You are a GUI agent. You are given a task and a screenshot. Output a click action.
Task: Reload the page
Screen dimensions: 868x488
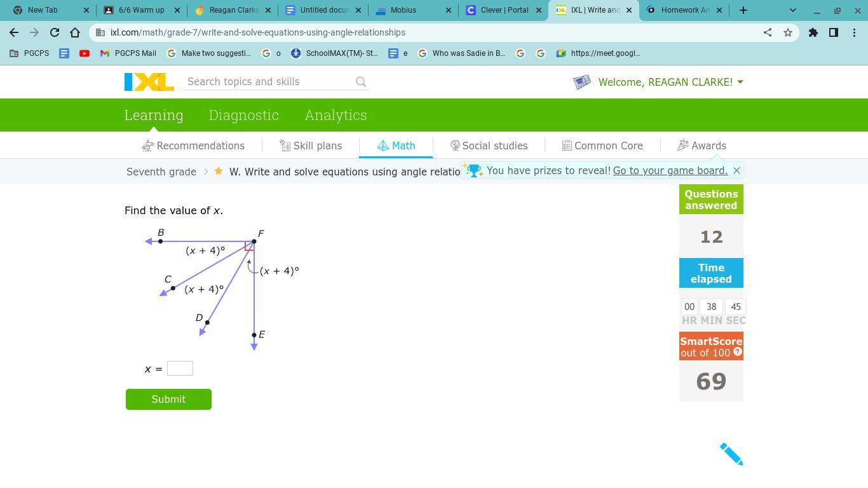(x=55, y=32)
